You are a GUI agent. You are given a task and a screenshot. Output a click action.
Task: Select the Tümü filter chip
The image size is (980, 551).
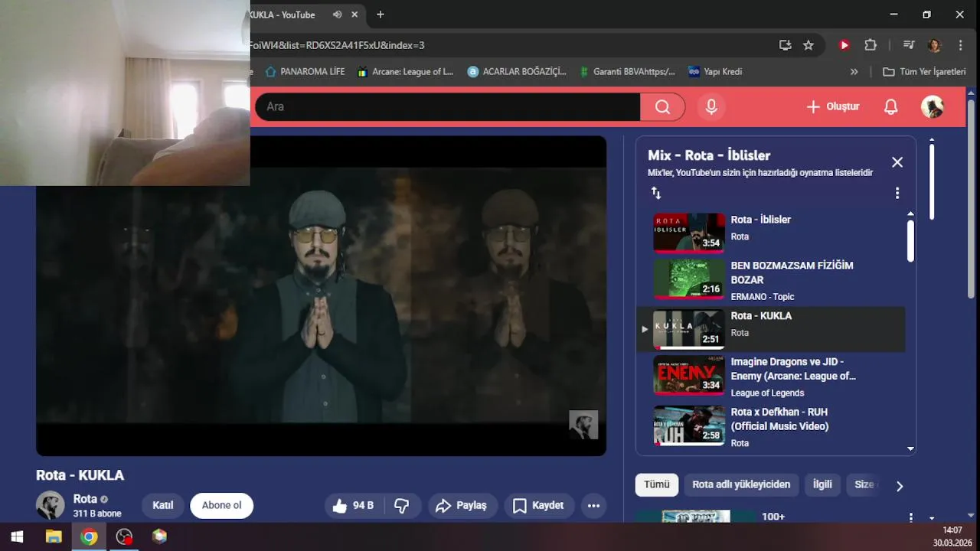pyautogui.click(x=656, y=484)
